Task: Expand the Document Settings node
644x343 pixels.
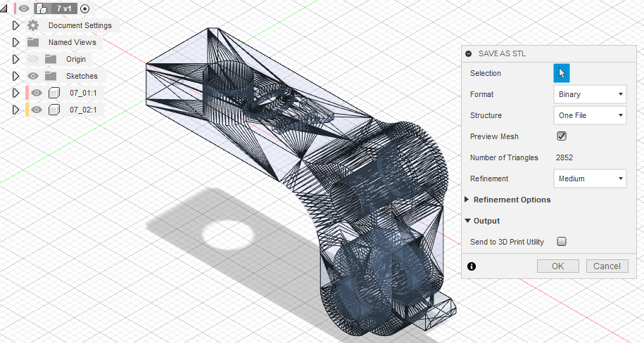Action: tap(15, 25)
